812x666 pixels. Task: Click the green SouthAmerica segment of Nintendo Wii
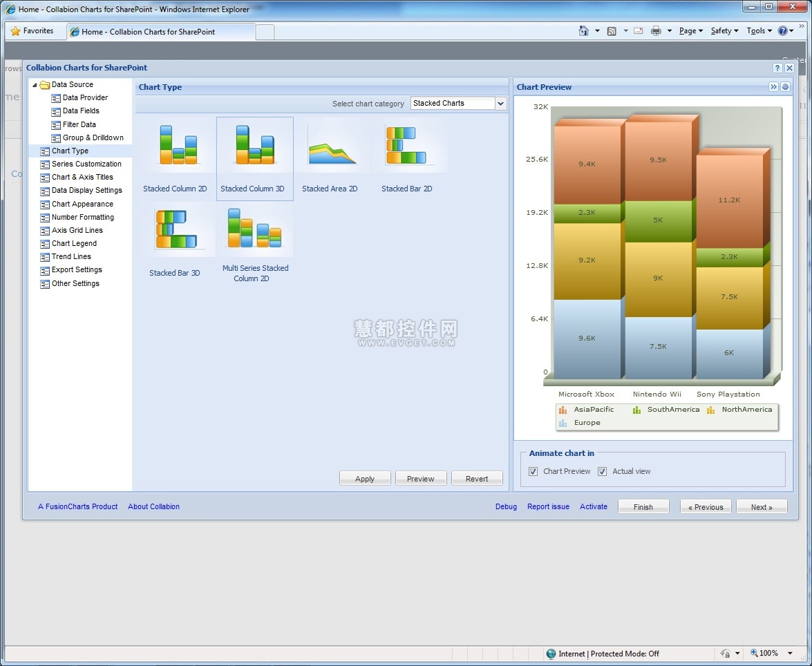pos(658,222)
